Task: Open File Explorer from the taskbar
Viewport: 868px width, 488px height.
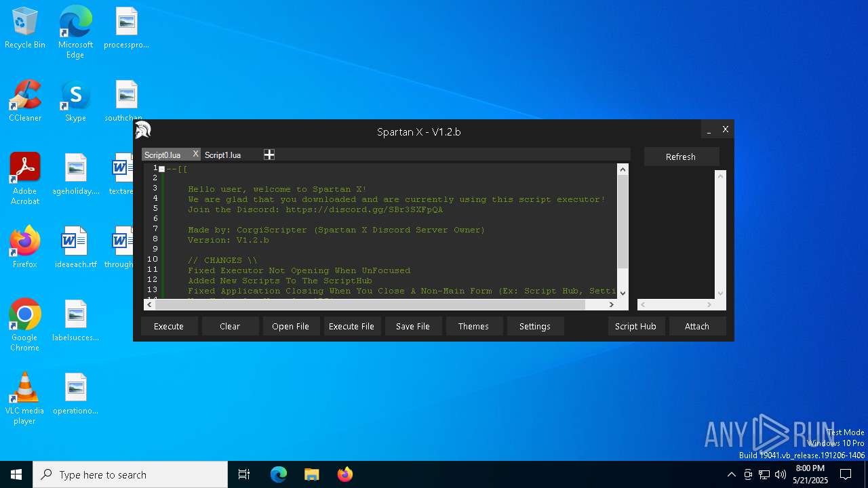Action: (x=311, y=474)
